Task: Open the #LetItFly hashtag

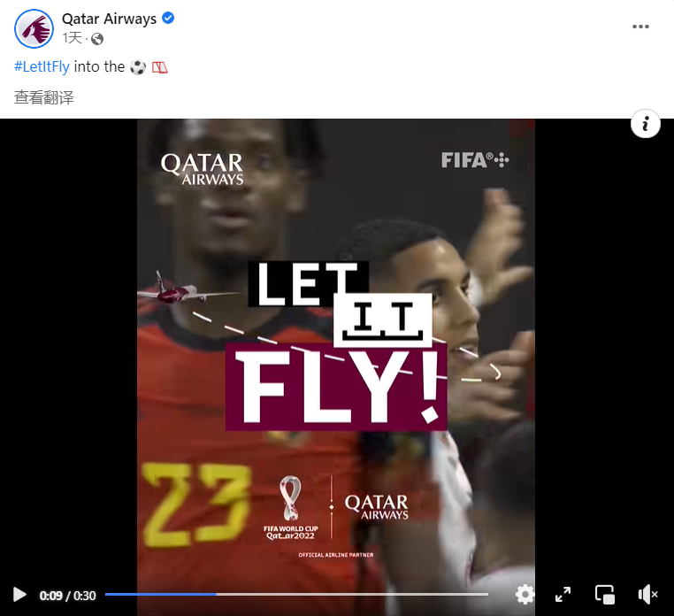Action: [x=42, y=66]
